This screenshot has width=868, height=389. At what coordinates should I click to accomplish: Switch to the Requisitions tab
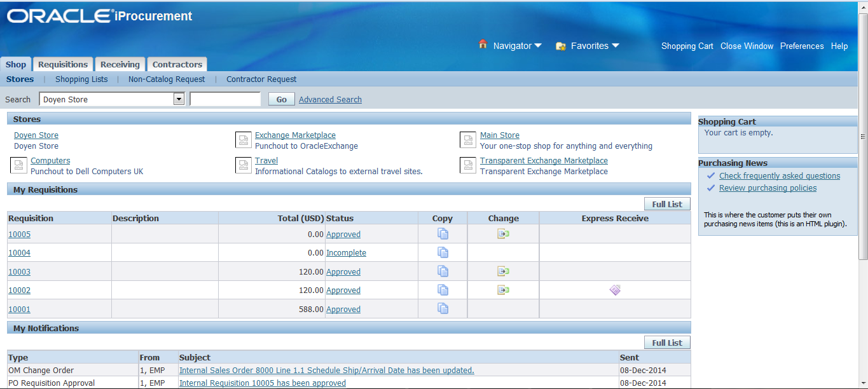63,64
